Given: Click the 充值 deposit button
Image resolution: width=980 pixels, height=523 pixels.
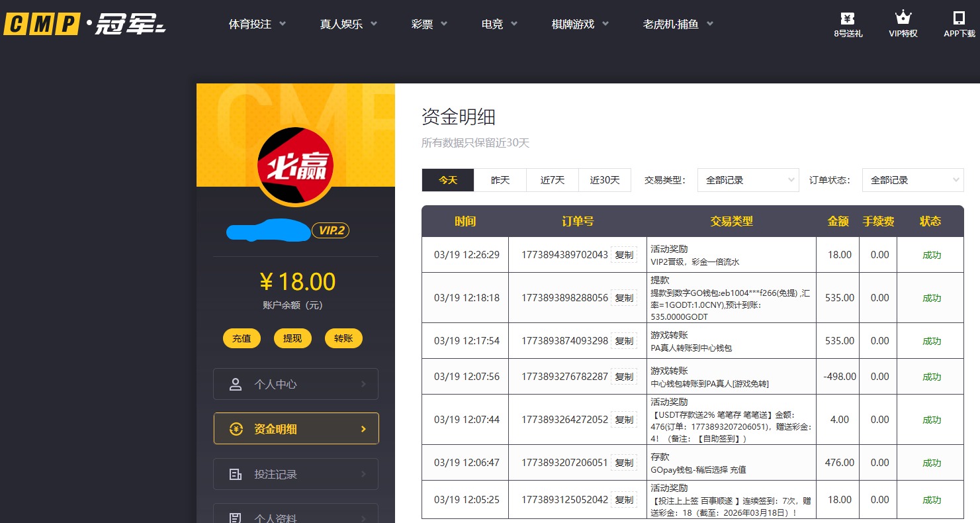Looking at the screenshot, I should 242,338.
